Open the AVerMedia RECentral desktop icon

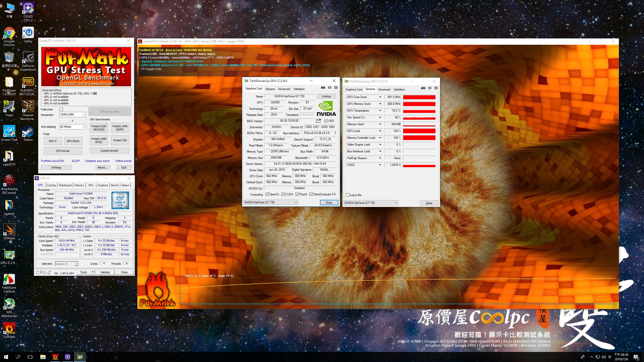[x=9, y=185]
